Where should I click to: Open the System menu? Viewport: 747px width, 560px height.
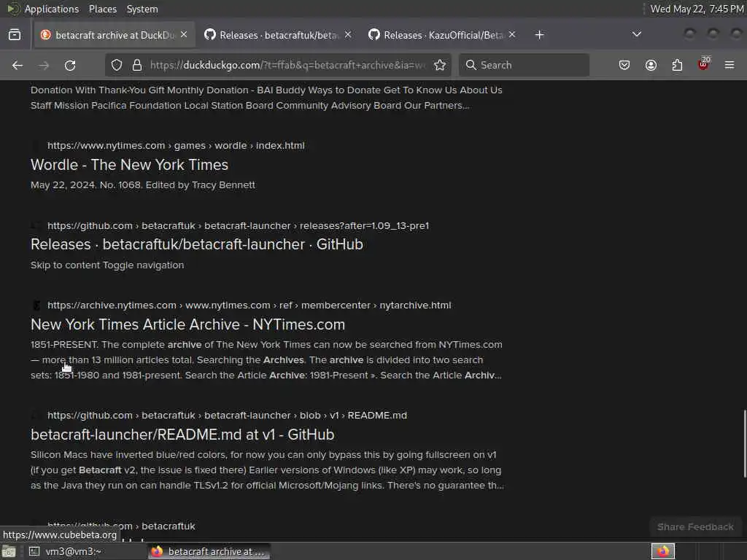tap(142, 9)
